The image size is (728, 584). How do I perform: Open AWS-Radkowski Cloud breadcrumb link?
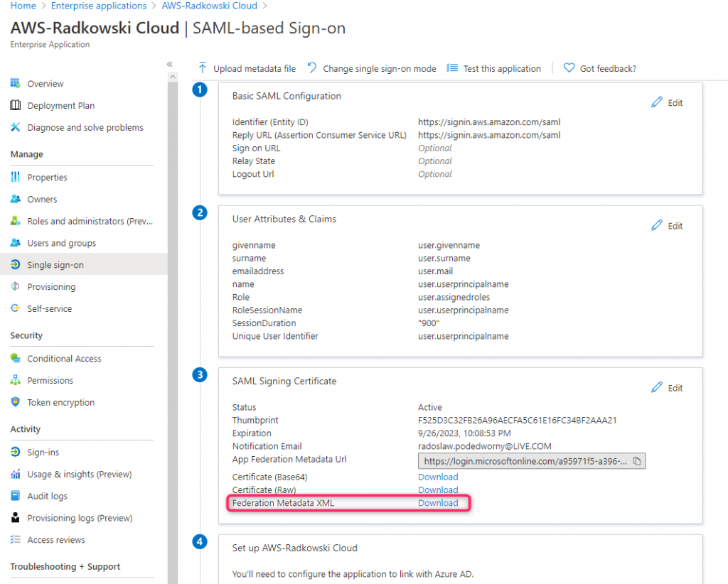(x=210, y=6)
